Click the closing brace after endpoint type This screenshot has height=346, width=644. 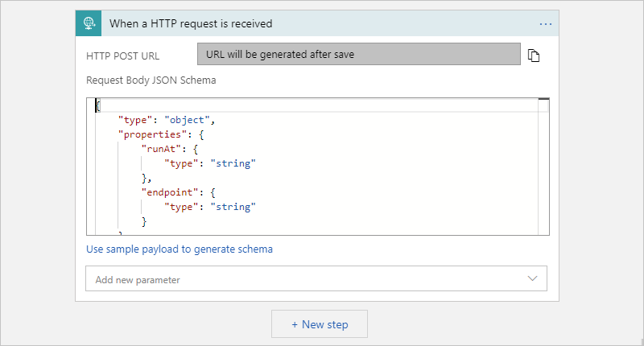[145, 221]
